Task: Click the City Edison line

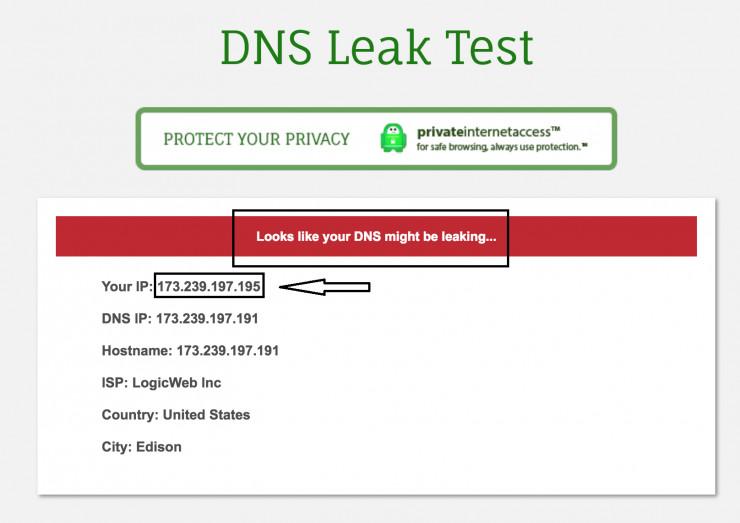Action: (142, 447)
